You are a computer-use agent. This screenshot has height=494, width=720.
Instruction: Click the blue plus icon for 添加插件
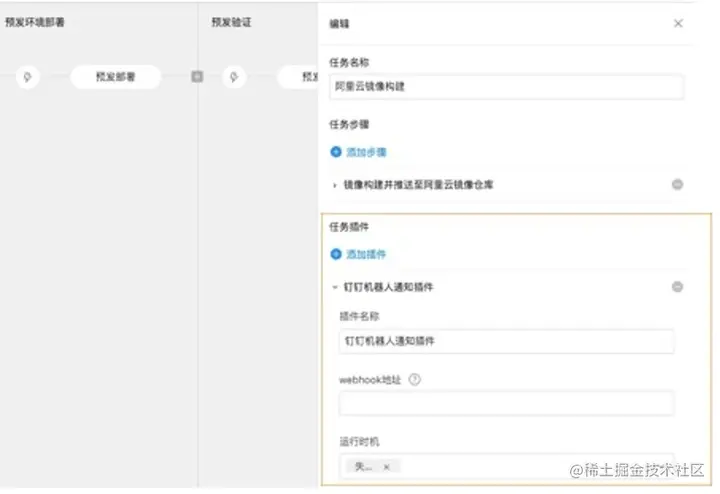336,254
